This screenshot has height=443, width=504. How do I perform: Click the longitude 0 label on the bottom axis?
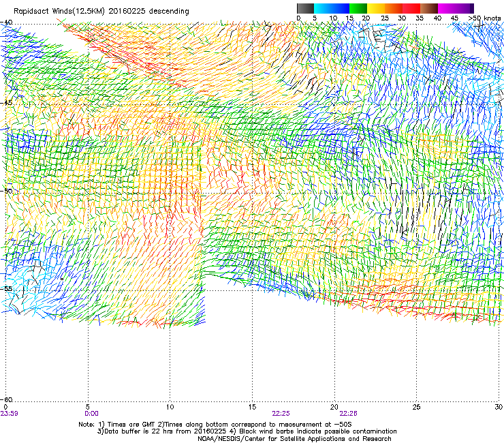tap(5, 407)
